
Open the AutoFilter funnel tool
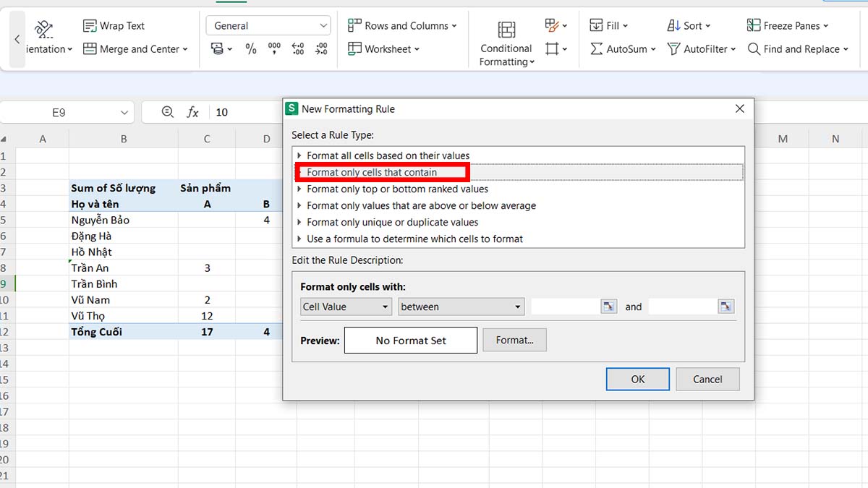tap(701, 49)
